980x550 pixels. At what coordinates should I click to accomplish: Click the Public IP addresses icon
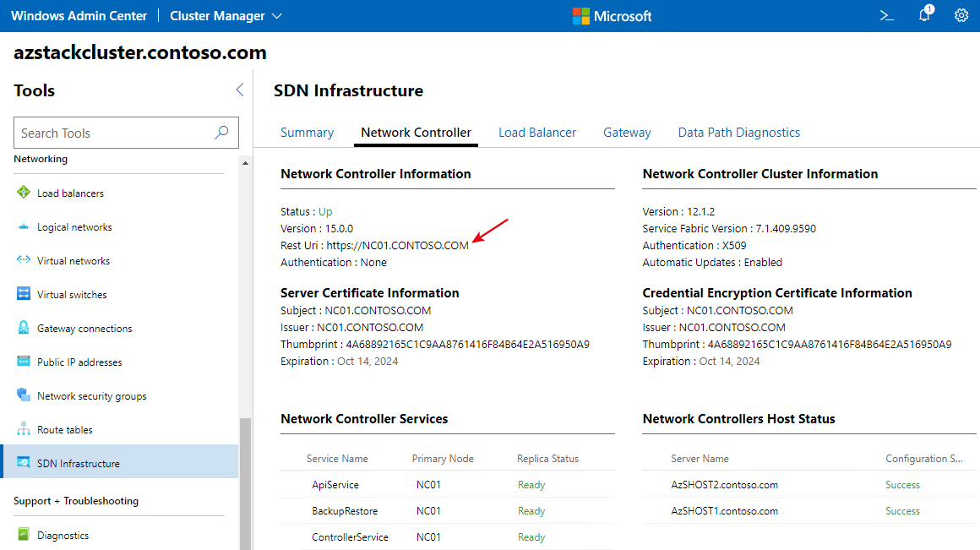click(24, 362)
